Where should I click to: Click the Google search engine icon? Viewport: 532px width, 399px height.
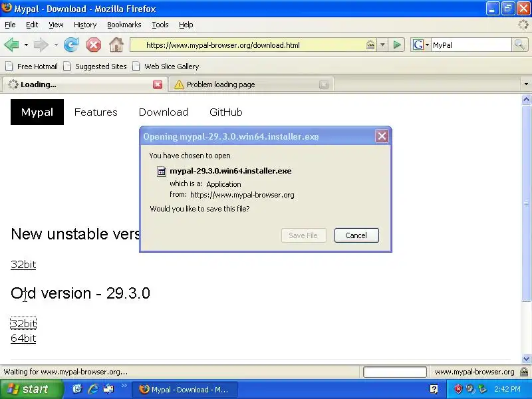[x=418, y=45]
